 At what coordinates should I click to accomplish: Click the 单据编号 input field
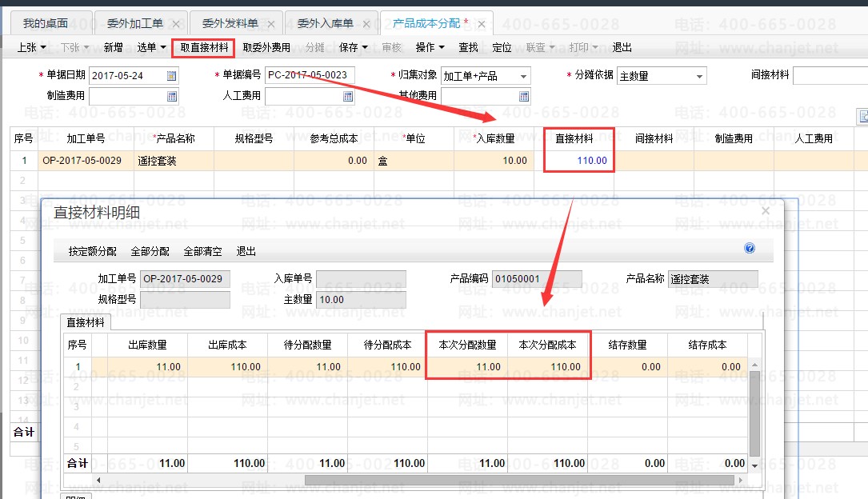point(309,76)
